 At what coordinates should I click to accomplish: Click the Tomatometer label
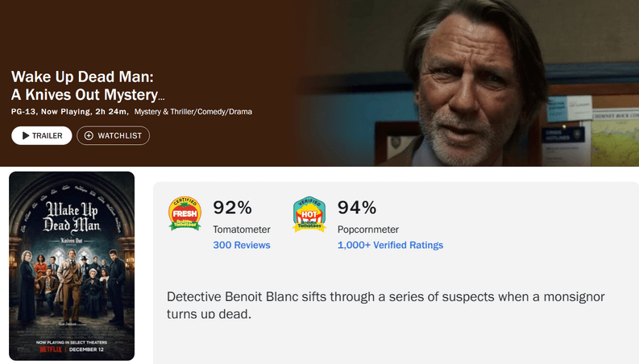click(242, 230)
